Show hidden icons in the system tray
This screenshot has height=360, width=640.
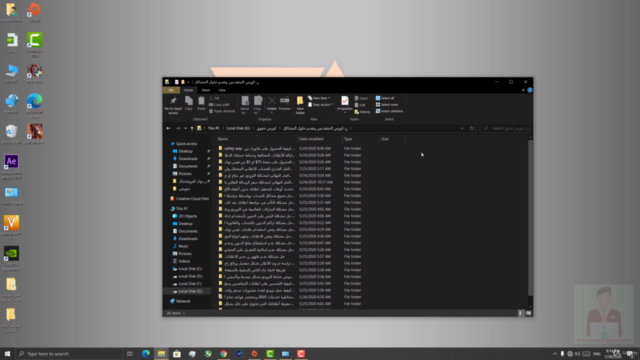point(554,354)
